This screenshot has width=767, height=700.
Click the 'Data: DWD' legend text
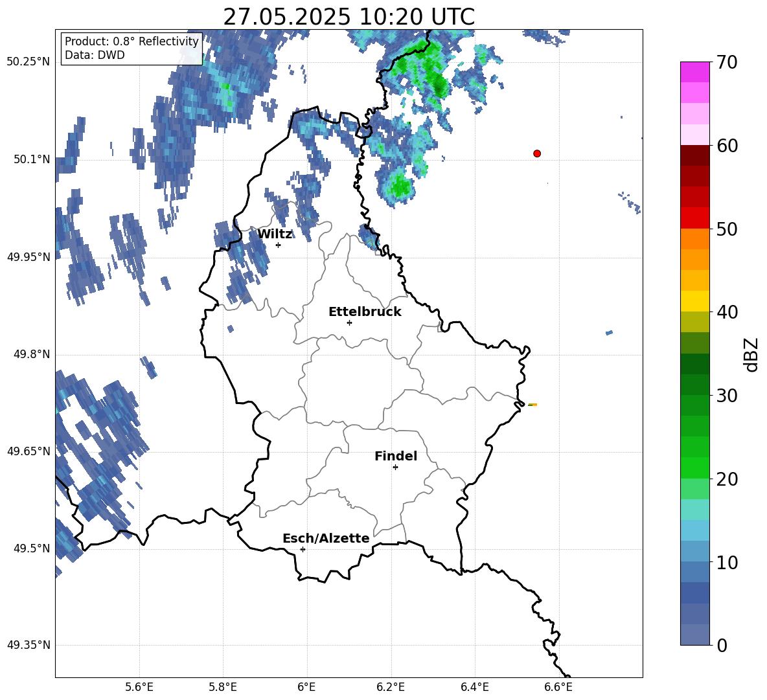point(95,55)
